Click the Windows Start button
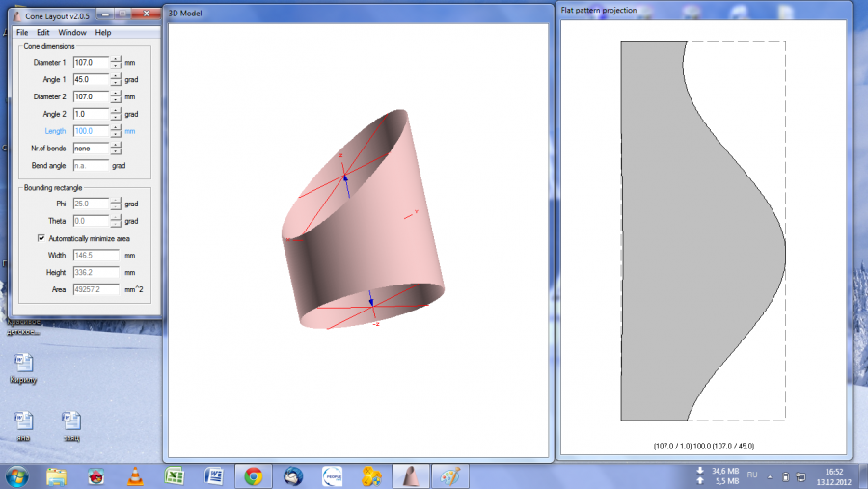The image size is (868, 489). [16, 475]
